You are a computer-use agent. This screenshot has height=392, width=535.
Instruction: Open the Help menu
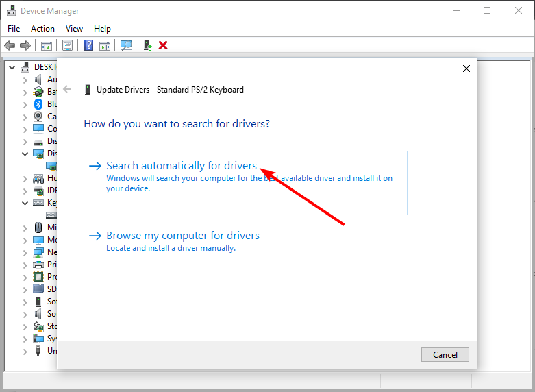[x=102, y=29]
